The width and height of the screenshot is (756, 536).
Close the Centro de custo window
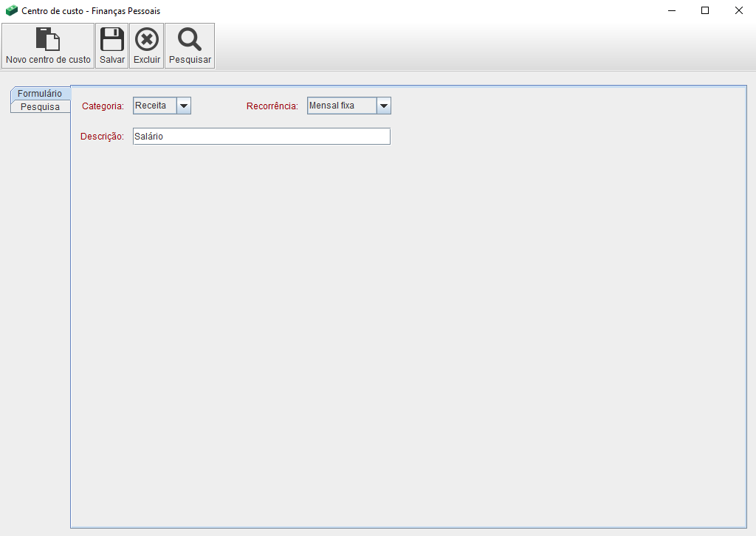(x=738, y=11)
